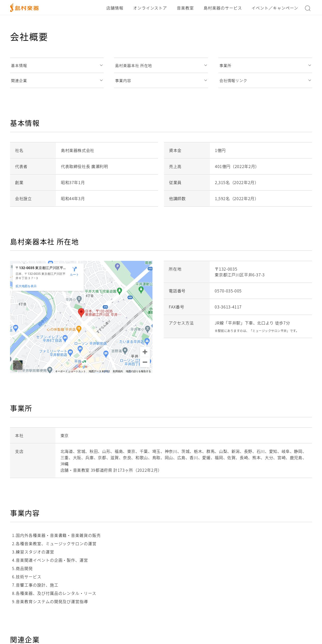Click the JR線「平井駅」access description
The height and width of the screenshot is (644, 322).
[x=252, y=323]
